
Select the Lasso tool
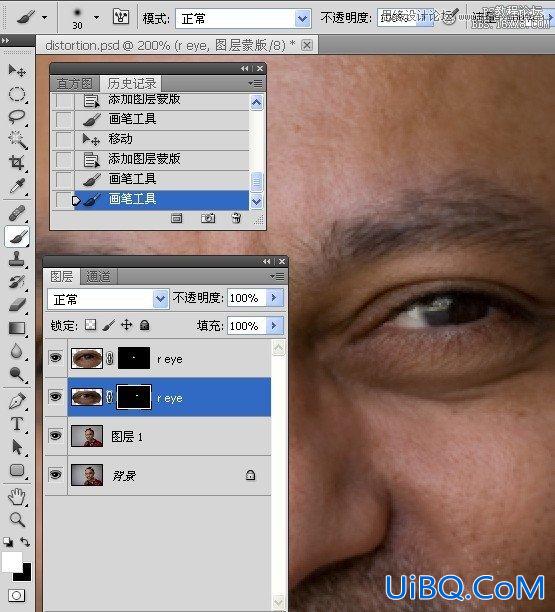pos(17,117)
